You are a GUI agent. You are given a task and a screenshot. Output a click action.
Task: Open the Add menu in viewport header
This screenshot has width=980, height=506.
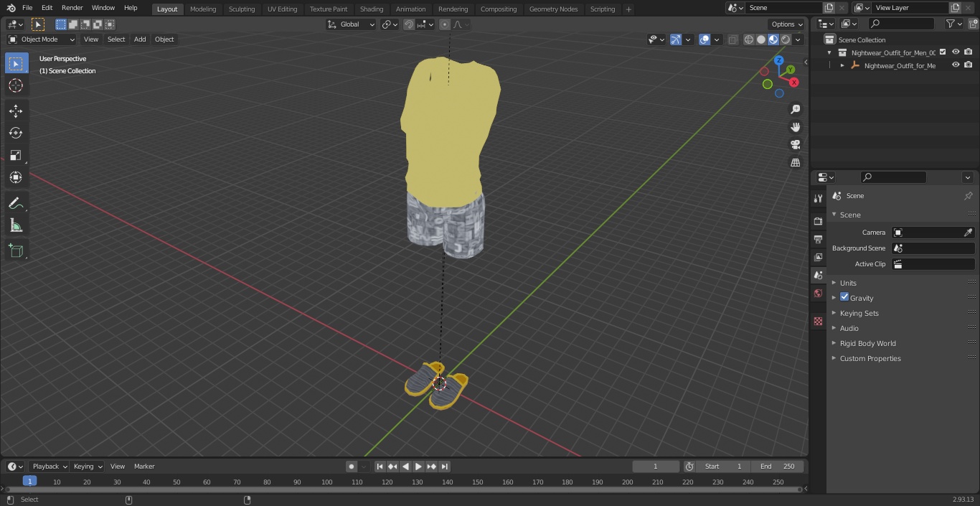coord(140,39)
